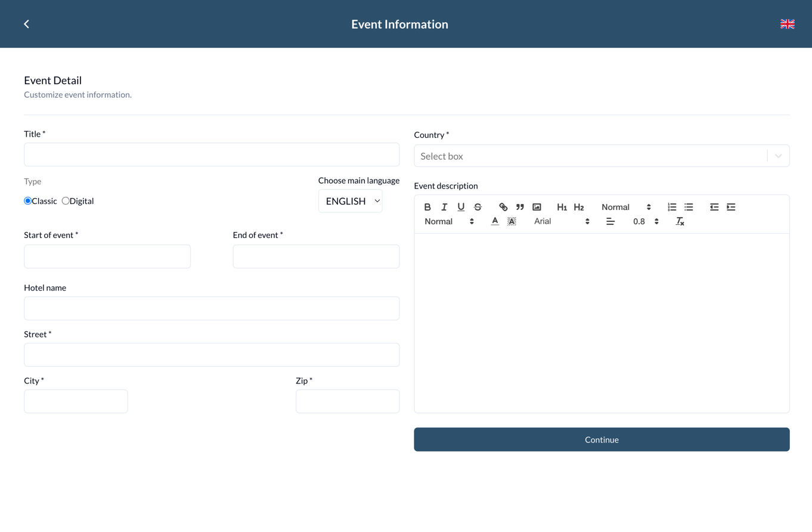The image size is (812, 532).
Task: Toggle bold formatting in description editor
Action: (x=427, y=207)
